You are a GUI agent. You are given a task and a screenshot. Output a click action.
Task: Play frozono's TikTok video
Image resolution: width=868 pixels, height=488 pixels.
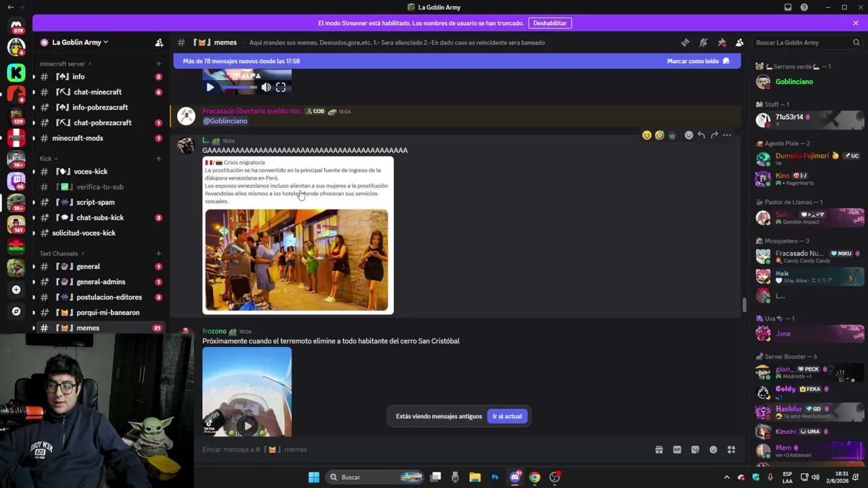pos(248,426)
